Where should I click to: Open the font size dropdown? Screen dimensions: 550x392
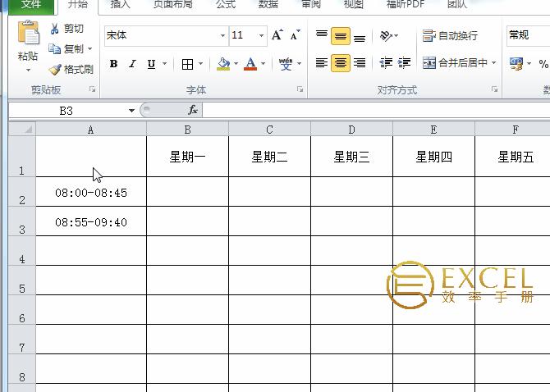click(262, 36)
